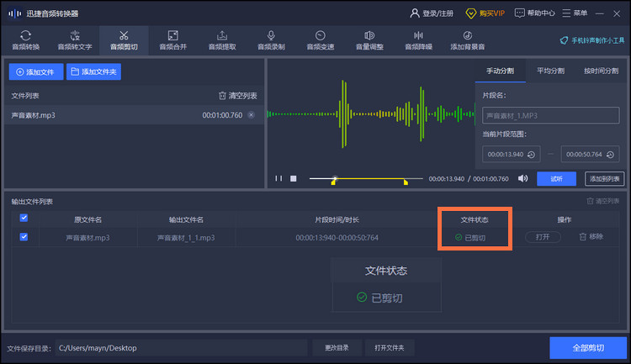
Task: Reset end time with clock icon
Action: point(610,155)
